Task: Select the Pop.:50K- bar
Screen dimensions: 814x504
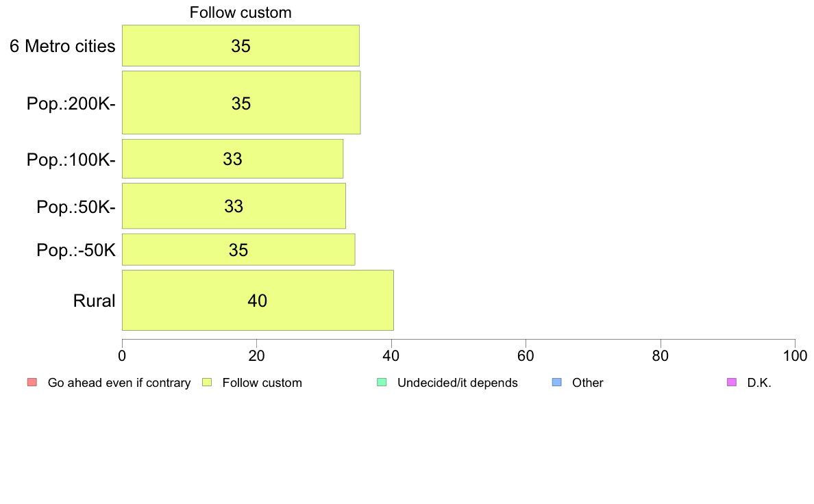Action: pyautogui.click(x=234, y=206)
